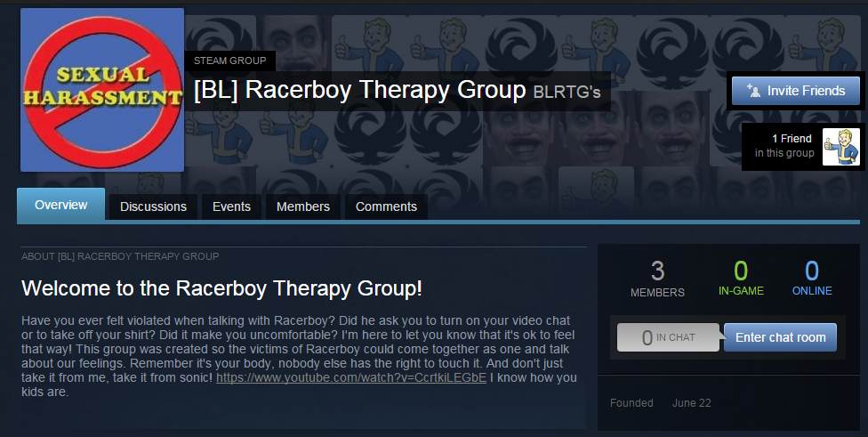Select the 0 In-Game counter
868x437 pixels.
[x=741, y=279]
